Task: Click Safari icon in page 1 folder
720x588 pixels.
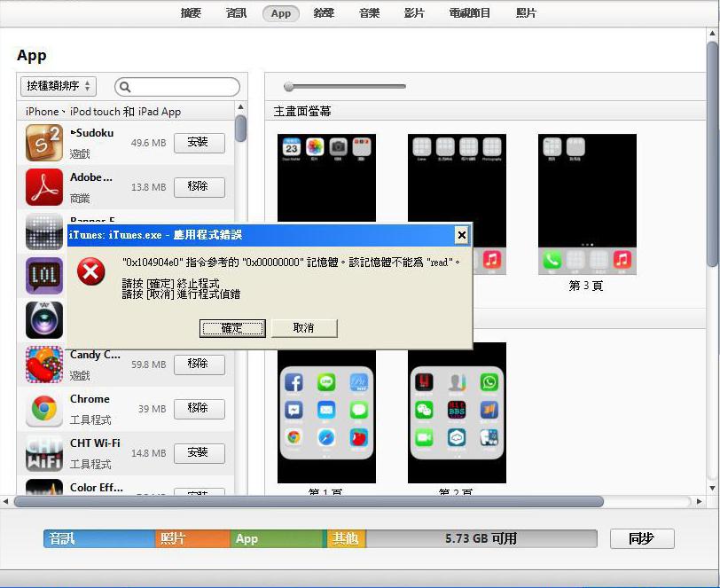Action: pos(326,437)
